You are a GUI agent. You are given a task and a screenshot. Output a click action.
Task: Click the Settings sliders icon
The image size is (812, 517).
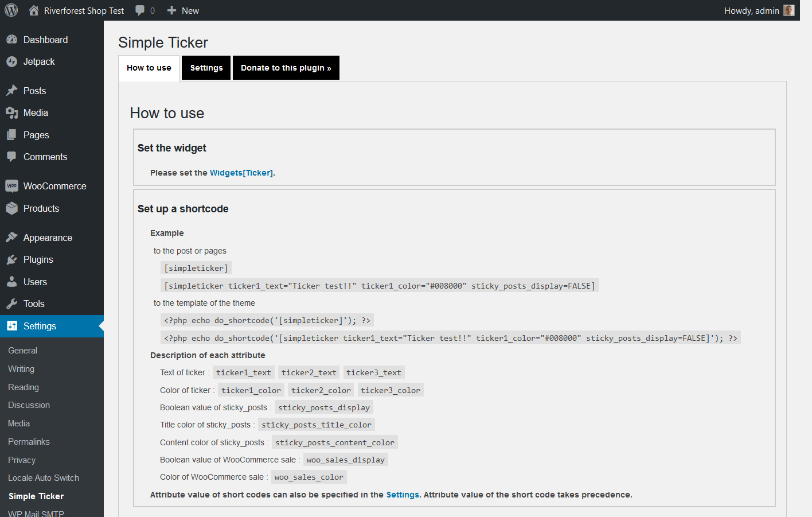(11, 326)
